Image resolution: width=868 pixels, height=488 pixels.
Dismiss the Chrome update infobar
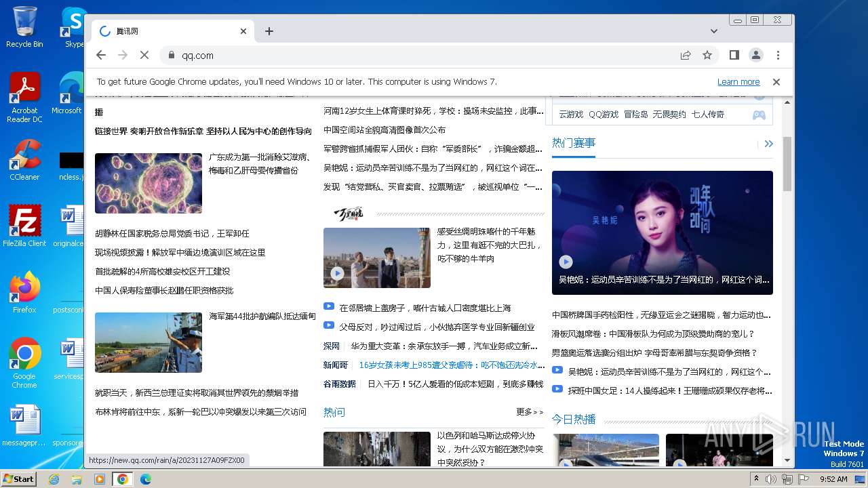pyautogui.click(x=776, y=81)
